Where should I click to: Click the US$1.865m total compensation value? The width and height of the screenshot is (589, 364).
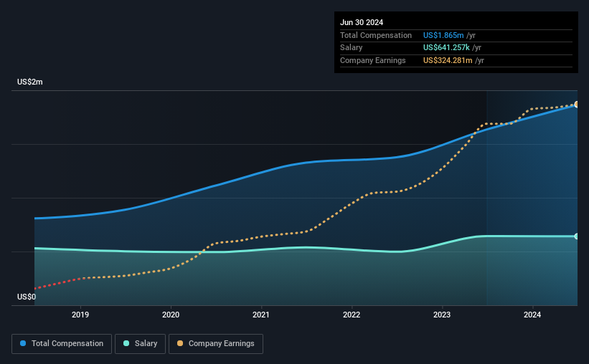pyautogui.click(x=443, y=35)
